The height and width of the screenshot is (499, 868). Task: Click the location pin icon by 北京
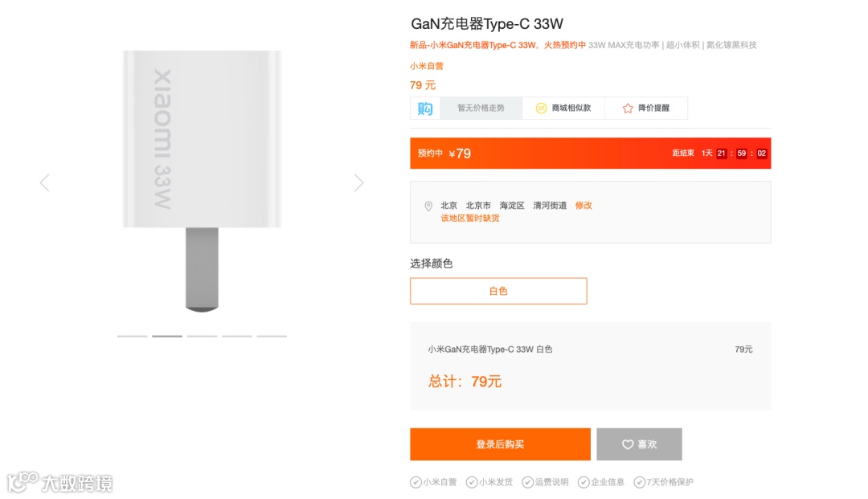428,206
